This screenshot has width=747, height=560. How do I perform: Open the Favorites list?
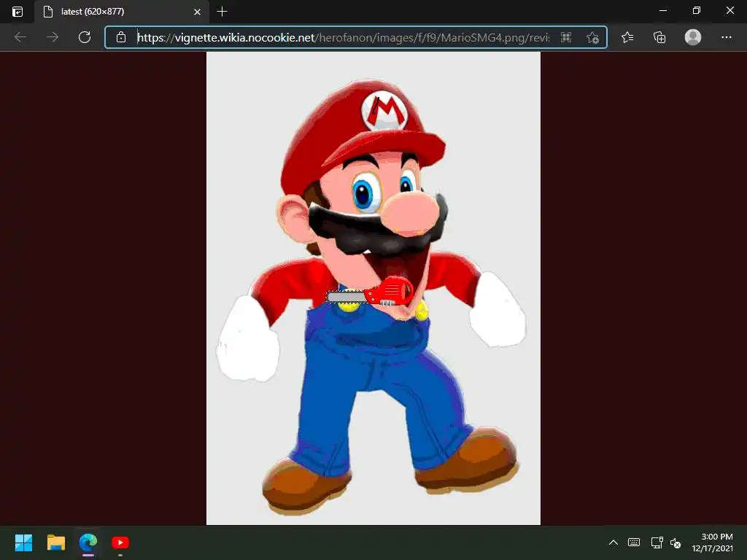(627, 37)
